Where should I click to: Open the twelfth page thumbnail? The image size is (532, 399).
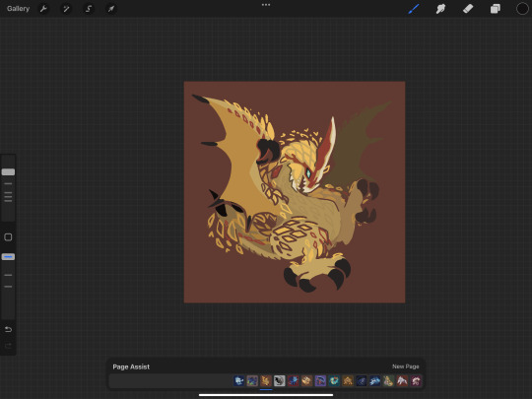click(x=388, y=380)
